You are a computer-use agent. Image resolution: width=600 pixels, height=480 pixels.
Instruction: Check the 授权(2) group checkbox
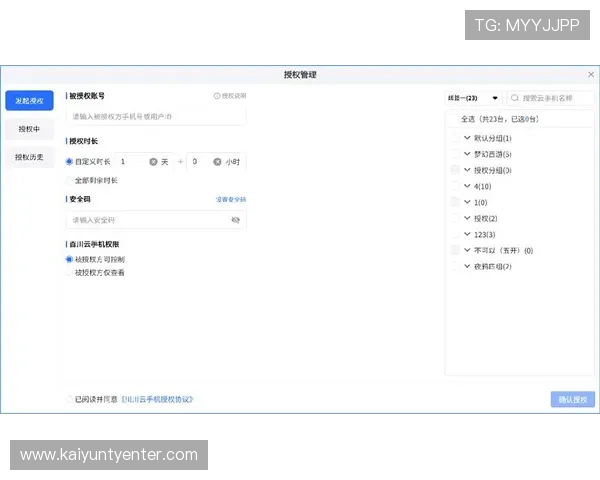click(x=455, y=218)
